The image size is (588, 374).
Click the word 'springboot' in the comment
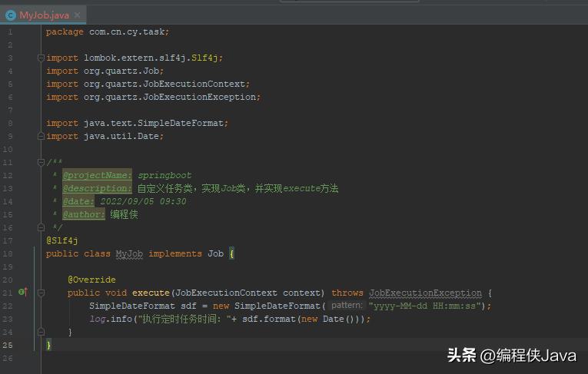(164, 175)
